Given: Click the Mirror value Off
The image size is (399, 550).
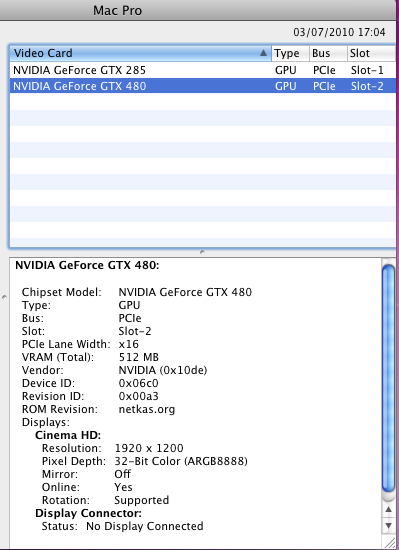Looking at the screenshot, I should point(122,474).
